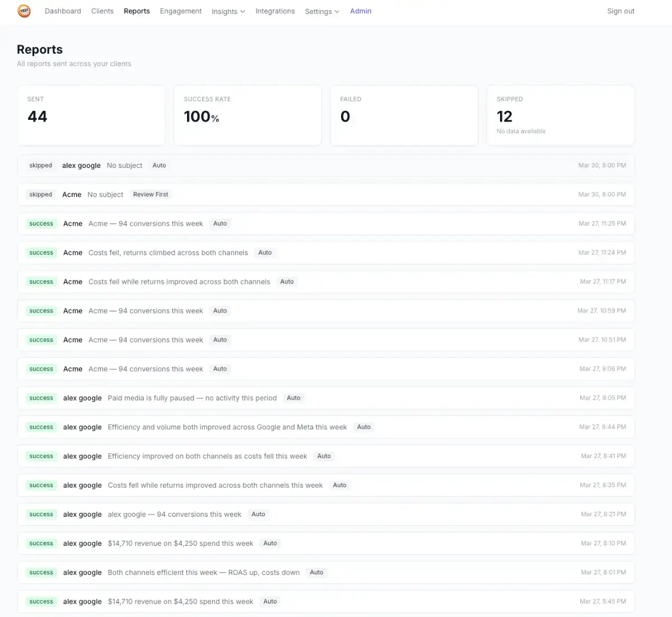Expand the Insights dropdown menu
The width and height of the screenshot is (672, 617).
[x=228, y=12]
